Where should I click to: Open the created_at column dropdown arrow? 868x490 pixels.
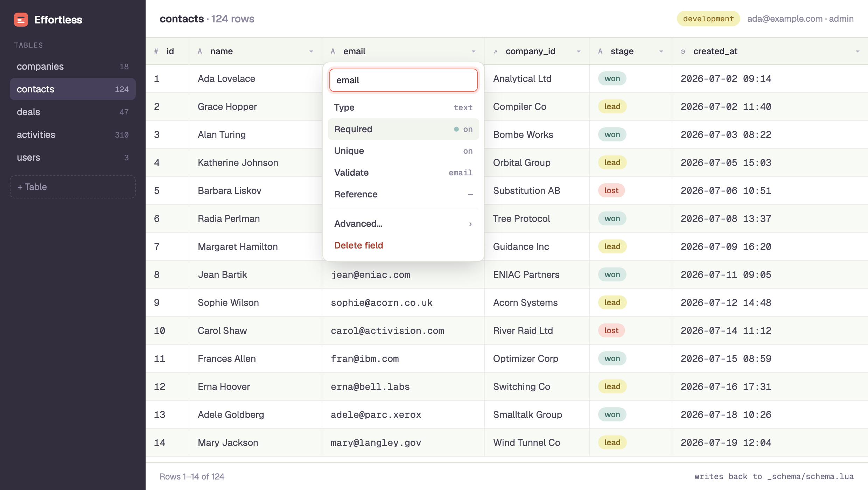point(857,52)
